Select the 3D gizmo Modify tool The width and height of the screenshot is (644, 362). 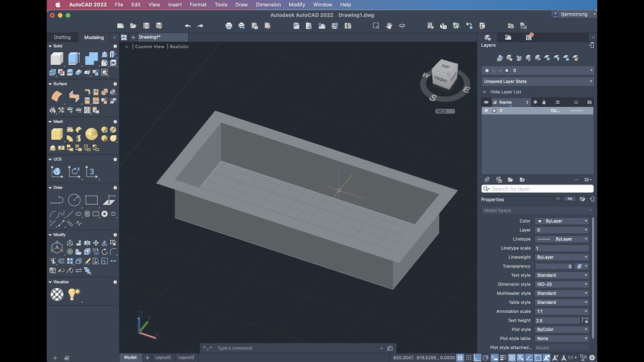point(57,247)
